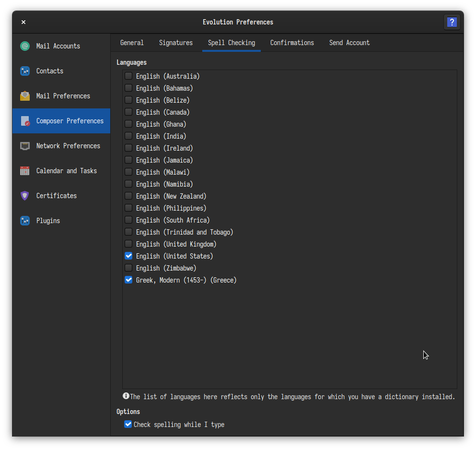476x450 pixels.
Task: Go to the Send Account tab
Action: (x=349, y=43)
